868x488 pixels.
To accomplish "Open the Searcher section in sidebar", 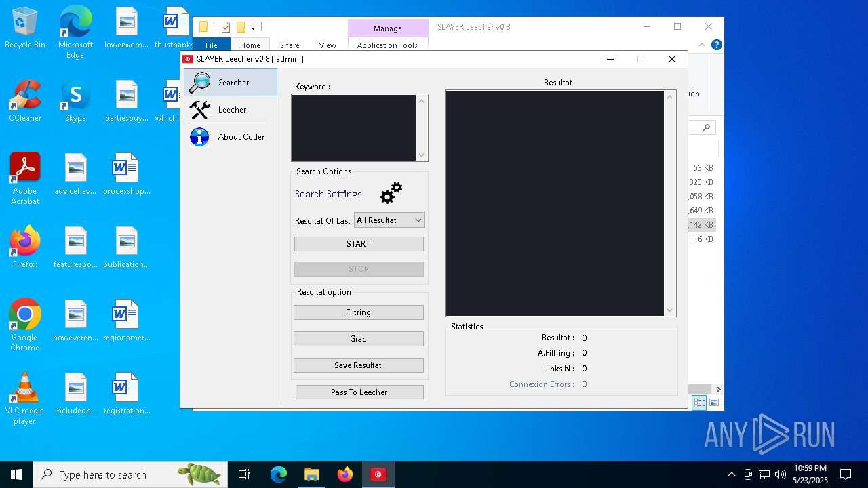I will (231, 83).
